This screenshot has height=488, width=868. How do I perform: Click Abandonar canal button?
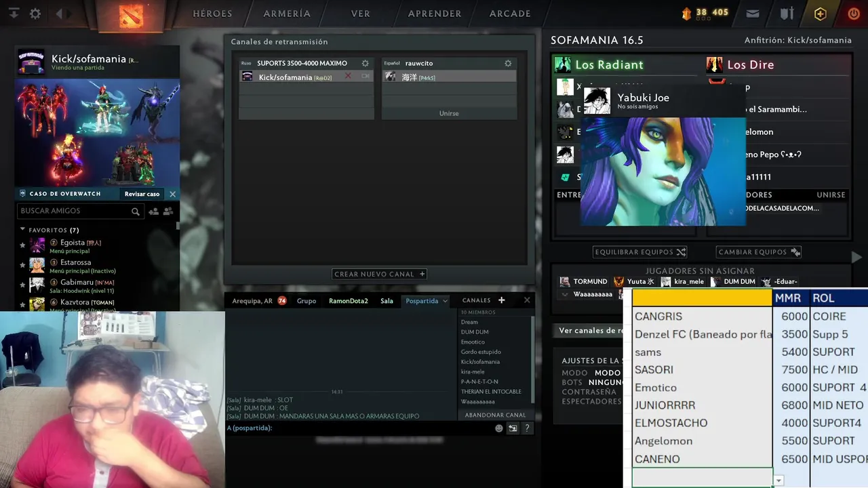coord(495,415)
